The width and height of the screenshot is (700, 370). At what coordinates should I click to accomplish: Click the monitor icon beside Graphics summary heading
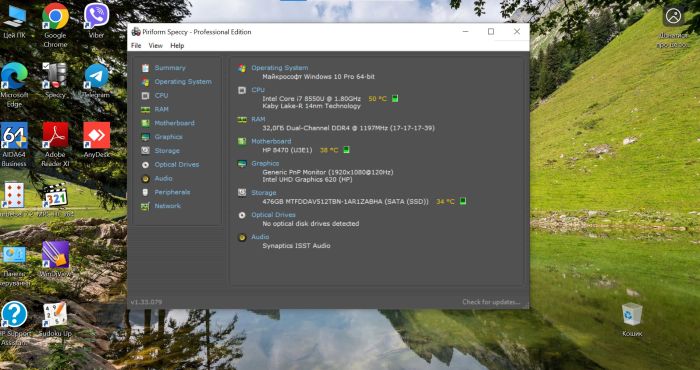pyautogui.click(x=242, y=164)
